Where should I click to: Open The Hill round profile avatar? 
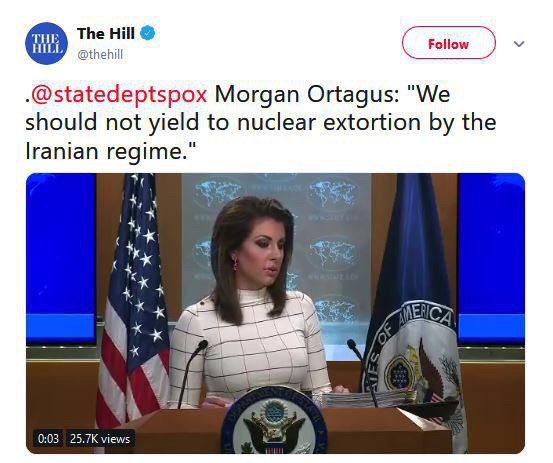46,43
